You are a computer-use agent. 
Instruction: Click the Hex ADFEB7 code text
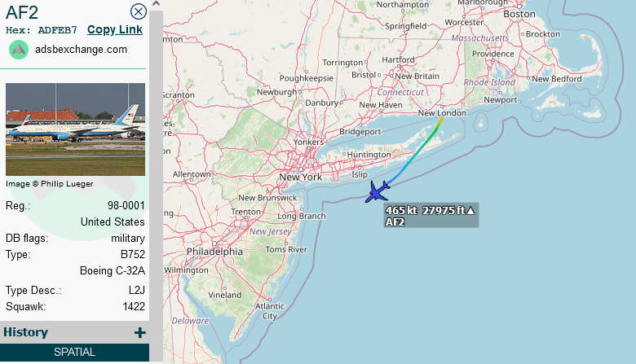(41, 30)
